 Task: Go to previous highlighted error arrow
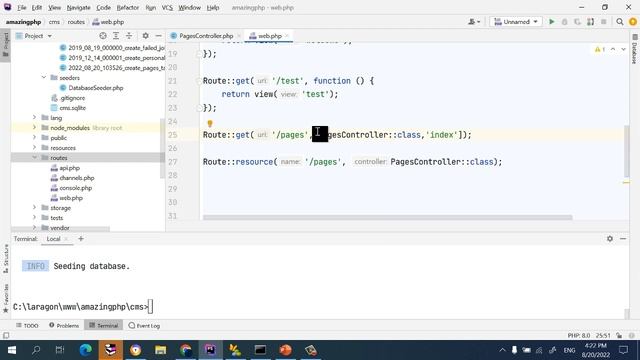click(613, 49)
